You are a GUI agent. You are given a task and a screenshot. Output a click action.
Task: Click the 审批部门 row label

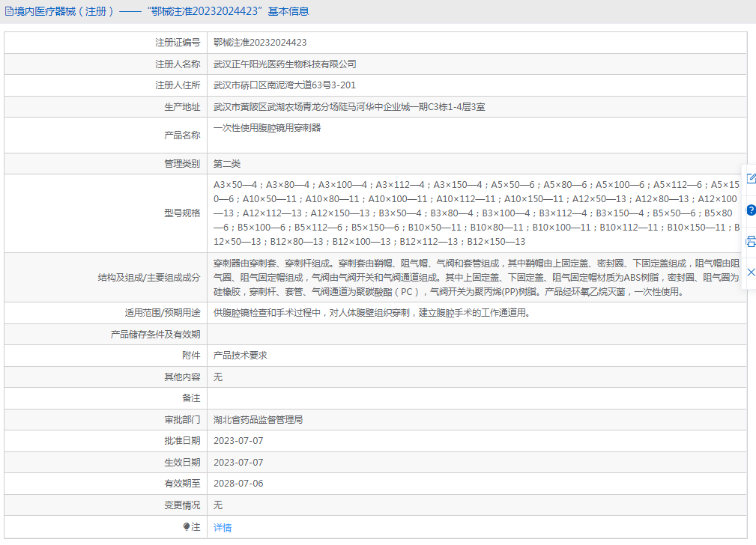point(182,420)
